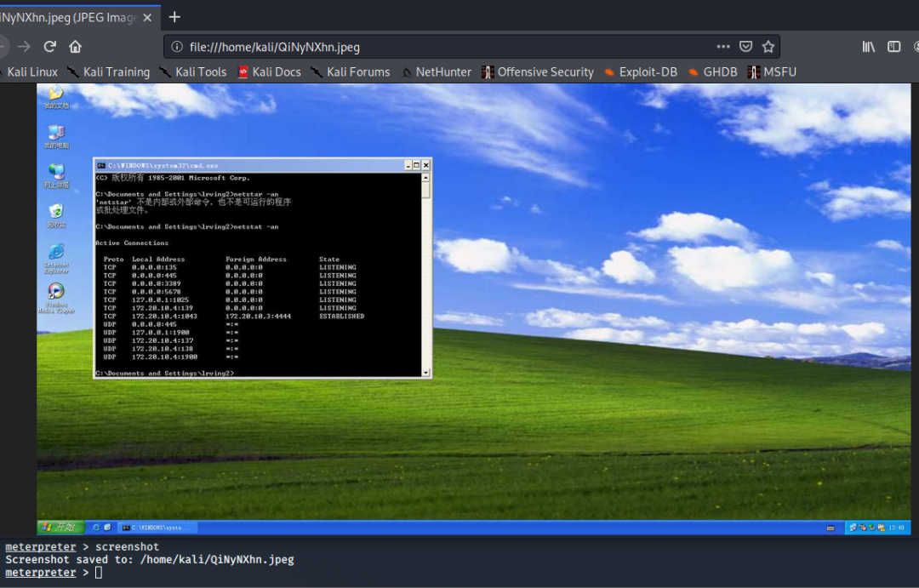
Task: Click the 127.0.0.1:1025 local address
Action: coord(160,300)
